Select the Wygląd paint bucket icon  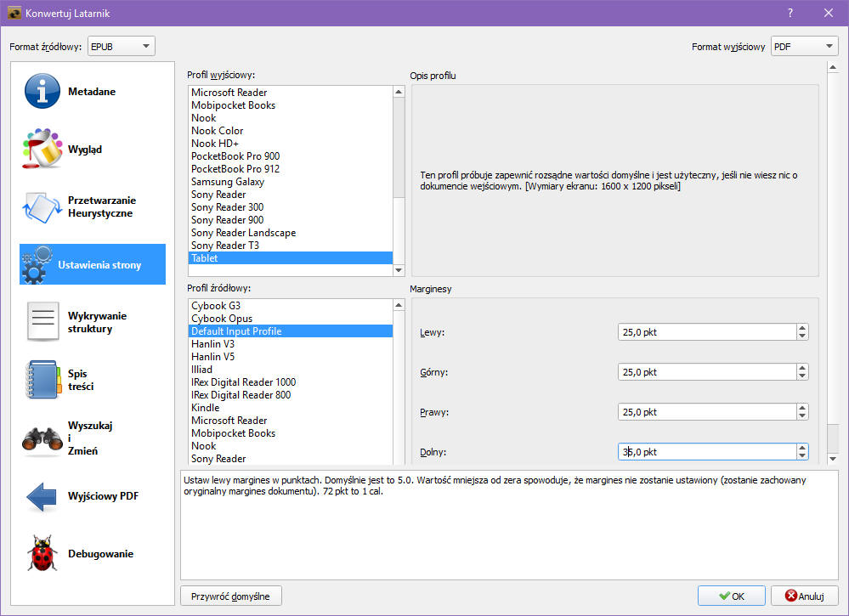42,150
